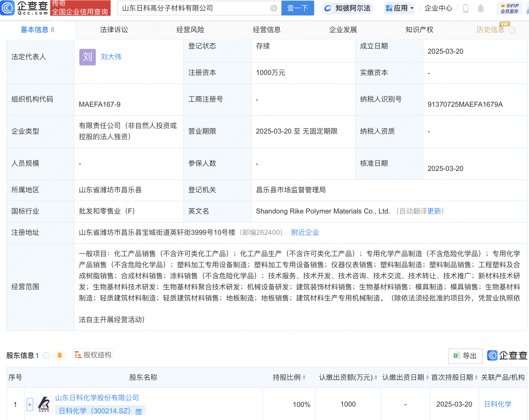The image size is (529, 420).
Task: Sort by 认缴出资日期 column
Action: click(427, 377)
